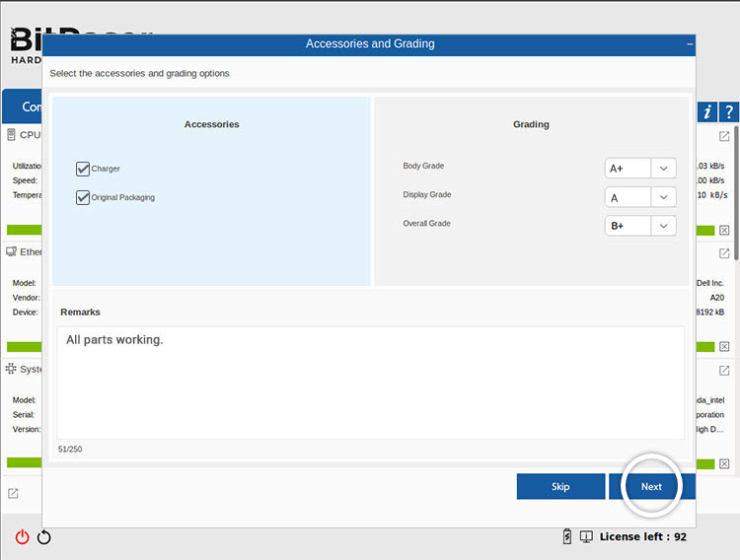Click the battery status icon
The height and width of the screenshot is (560, 740).
(x=566, y=536)
